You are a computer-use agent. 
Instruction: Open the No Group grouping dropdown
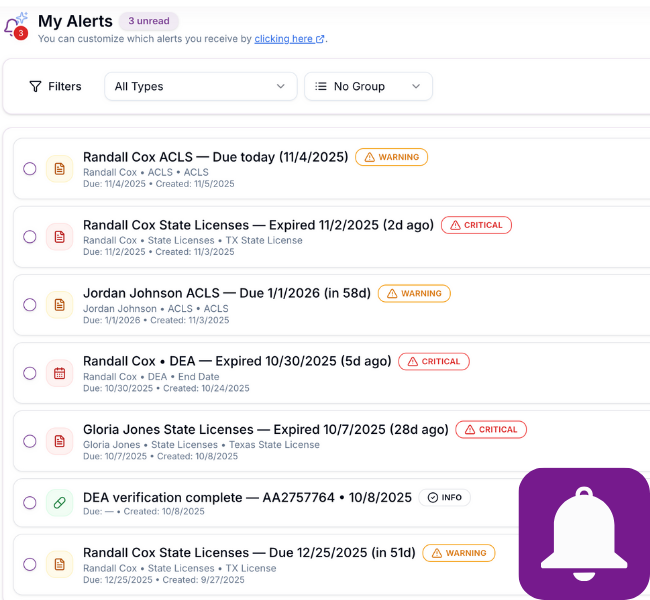[x=368, y=87]
